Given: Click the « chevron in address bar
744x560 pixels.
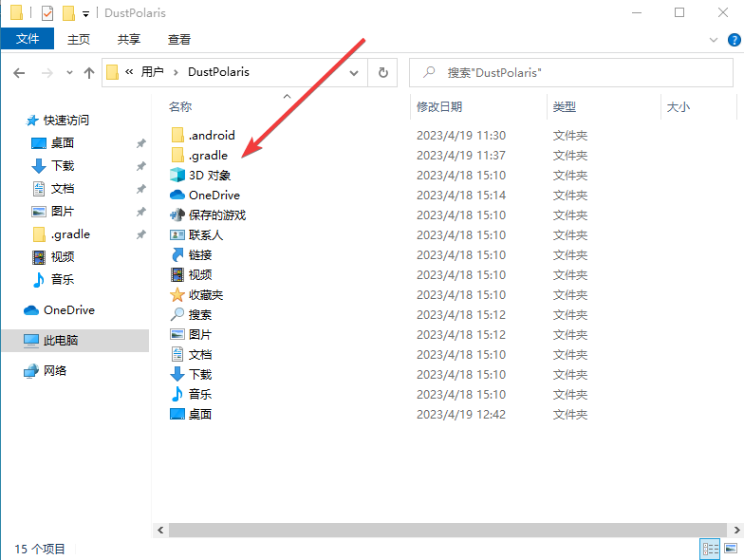Looking at the screenshot, I should click(129, 72).
